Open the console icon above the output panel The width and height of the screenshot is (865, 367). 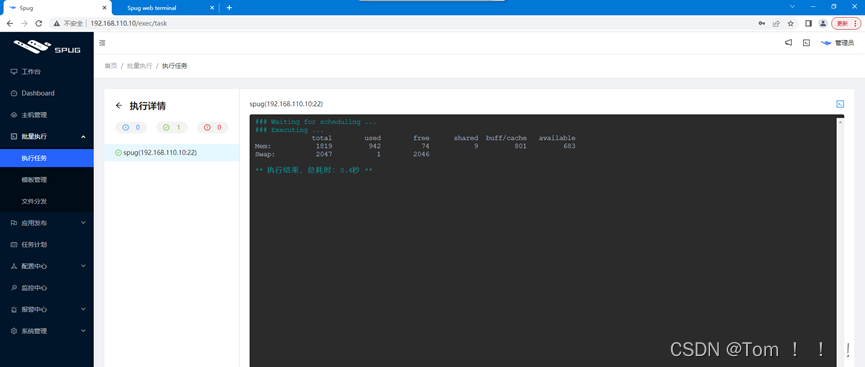(840, 104)
